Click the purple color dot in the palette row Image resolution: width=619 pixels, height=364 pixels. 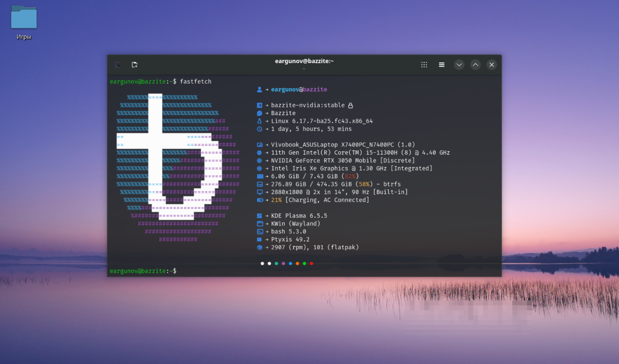(x=283, y=263)
